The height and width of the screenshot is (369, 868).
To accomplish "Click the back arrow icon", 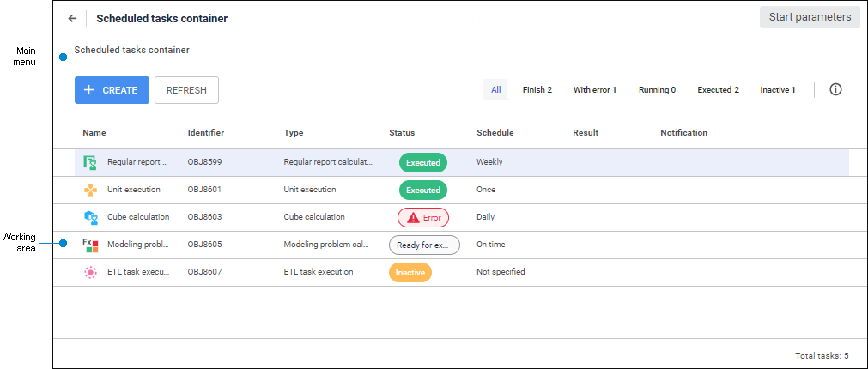I will [72, 18].
